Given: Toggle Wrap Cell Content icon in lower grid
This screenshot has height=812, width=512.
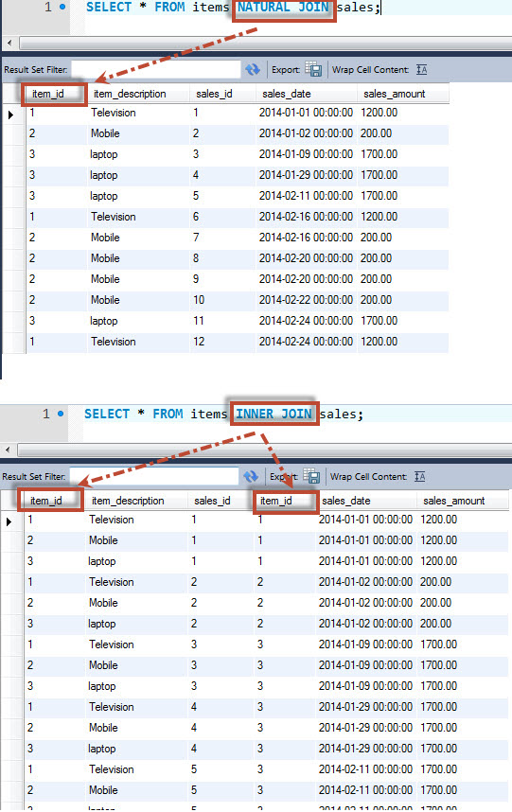Looking at the screenshot, I should coord(420,476).
